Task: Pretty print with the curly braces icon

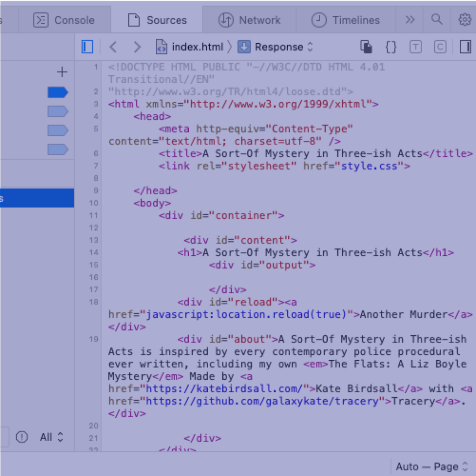Action: click(x=391, y=47)
